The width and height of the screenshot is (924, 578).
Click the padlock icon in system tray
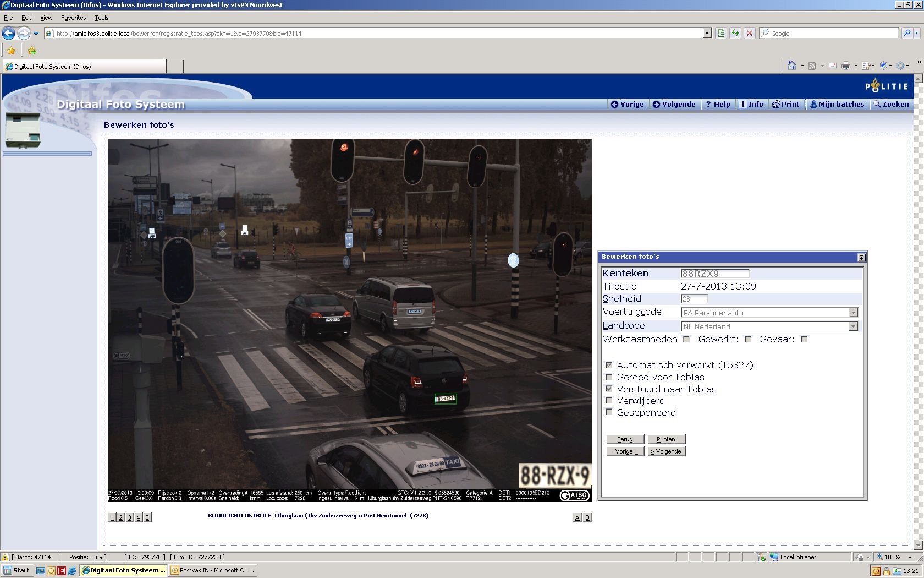tap(887, 571)
